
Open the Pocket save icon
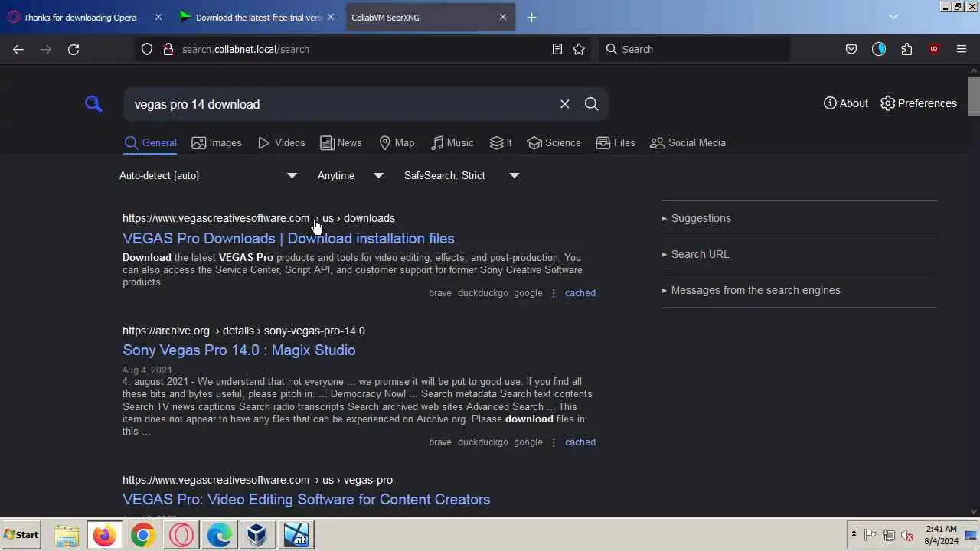(851, 49)
